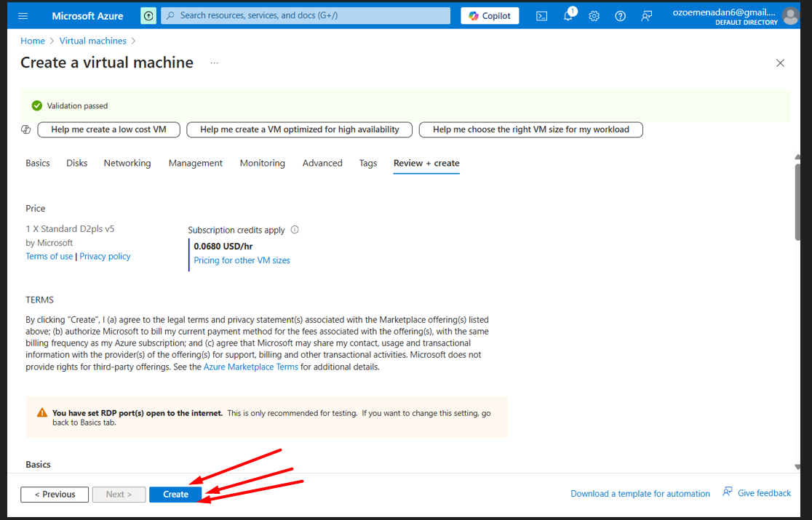Click the blue Create button
The image size is (812, 520).
click(x=175, y=494)
